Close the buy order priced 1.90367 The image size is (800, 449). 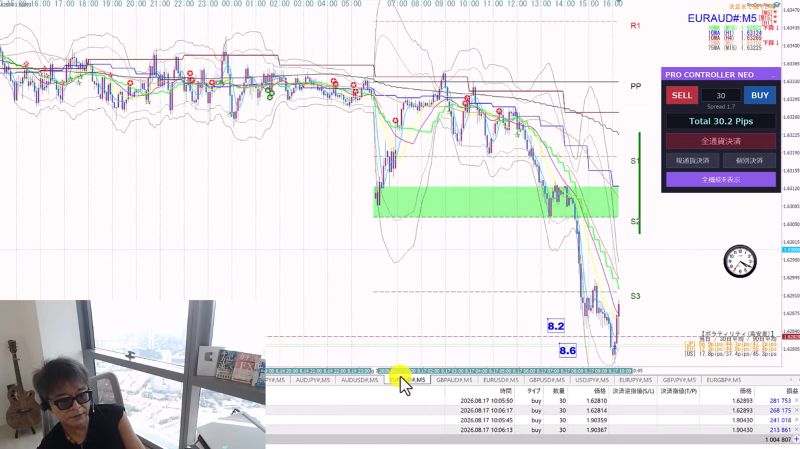796,430
